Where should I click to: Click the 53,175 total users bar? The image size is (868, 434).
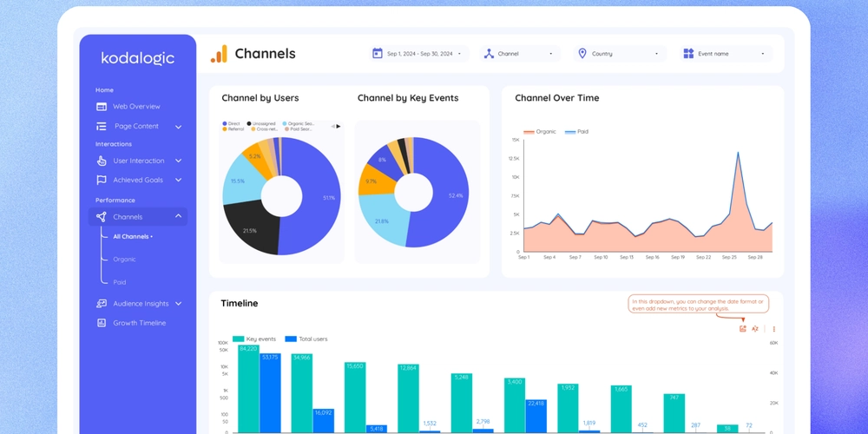pyautogui.click(x=270, y=392)
